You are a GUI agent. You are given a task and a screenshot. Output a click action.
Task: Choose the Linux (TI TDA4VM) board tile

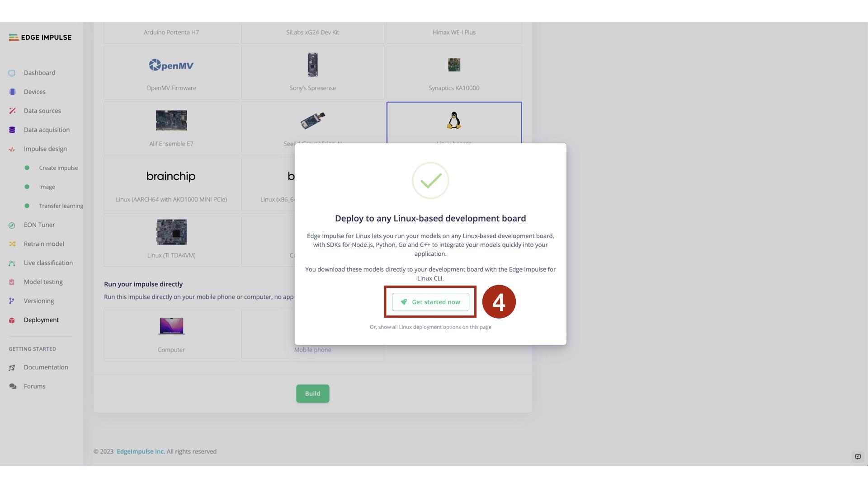tap(171, 240)
